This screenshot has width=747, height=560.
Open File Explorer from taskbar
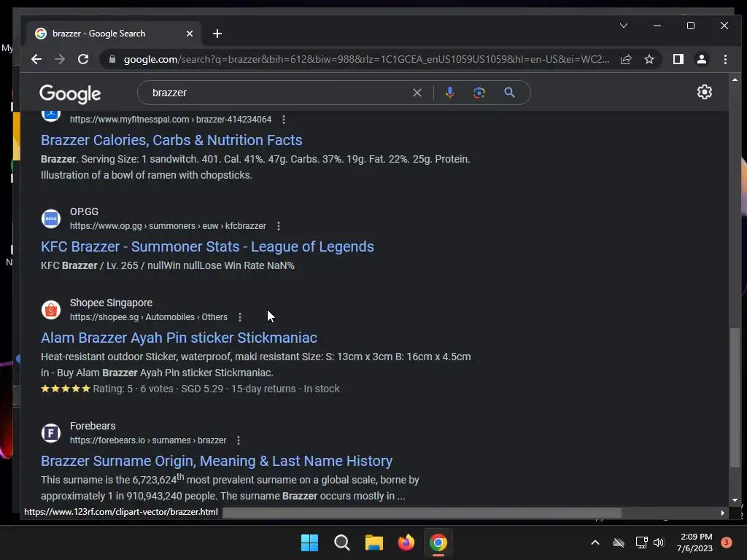tap(374, 542)
